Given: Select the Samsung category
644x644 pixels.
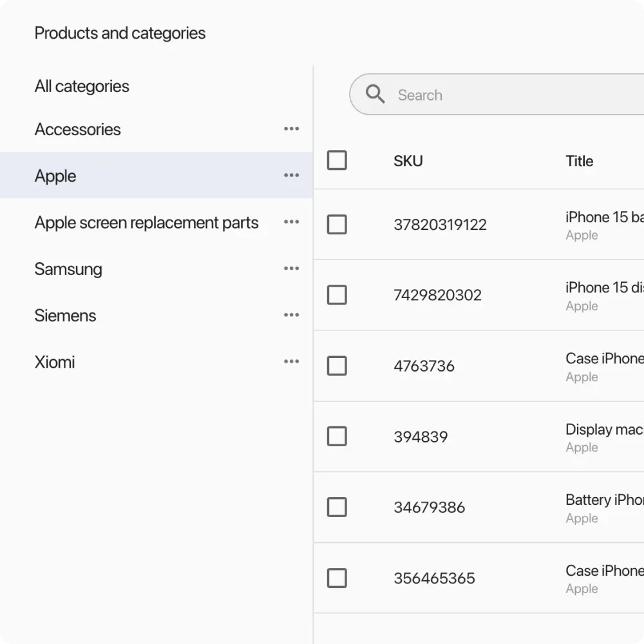Looking at the screenshot, I should pyautogui.click(x=68, y=269).
